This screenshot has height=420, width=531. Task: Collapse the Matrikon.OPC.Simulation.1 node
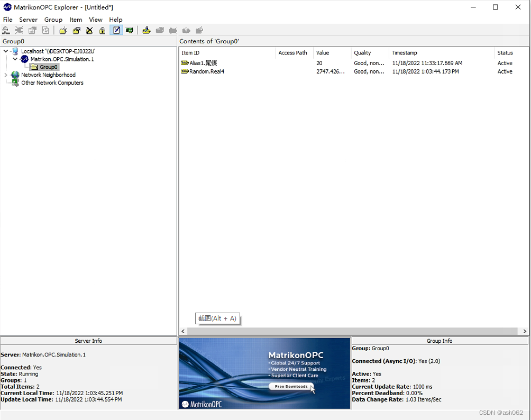point(15,59)
